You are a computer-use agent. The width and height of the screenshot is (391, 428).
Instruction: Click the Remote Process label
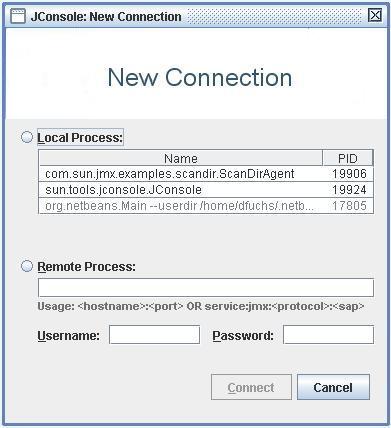(87, 267)
